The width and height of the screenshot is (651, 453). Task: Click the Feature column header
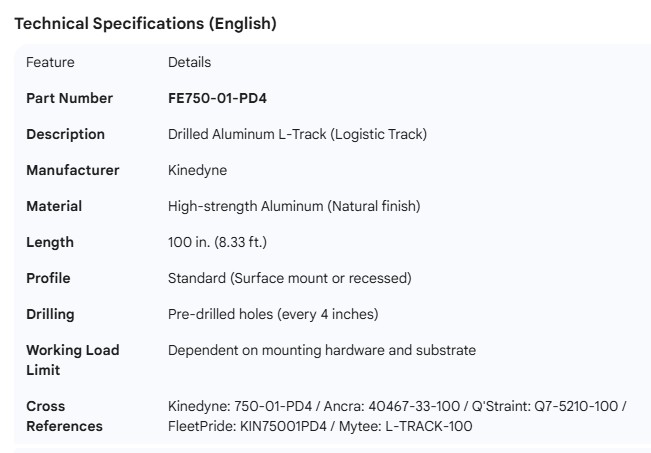tap(50, 62)
